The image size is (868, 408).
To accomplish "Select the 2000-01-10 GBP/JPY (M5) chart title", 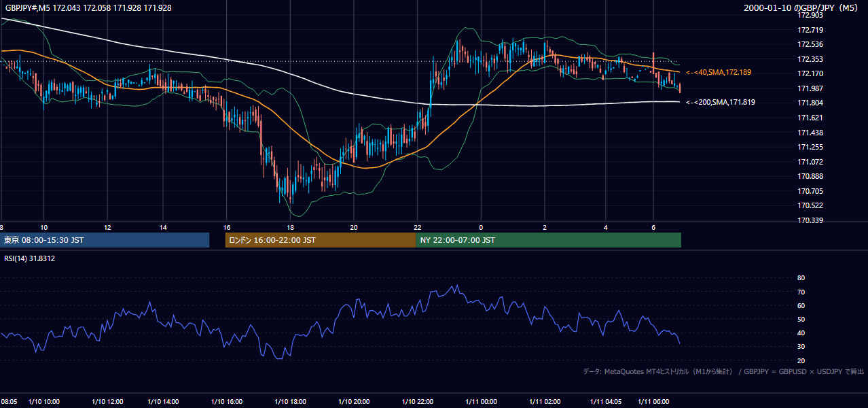I will coord(802,8).
